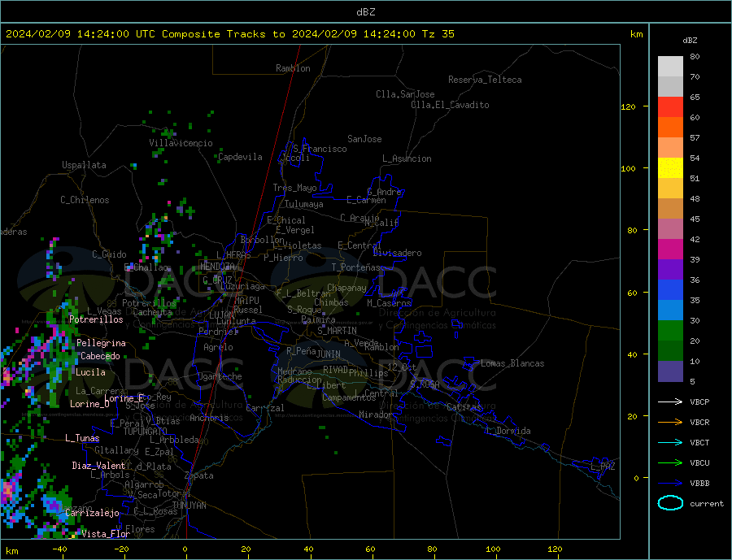Viewport: 732px width, 560px height.
Task: Click the VBCU legend label
Action: click(x=699, y=463)
